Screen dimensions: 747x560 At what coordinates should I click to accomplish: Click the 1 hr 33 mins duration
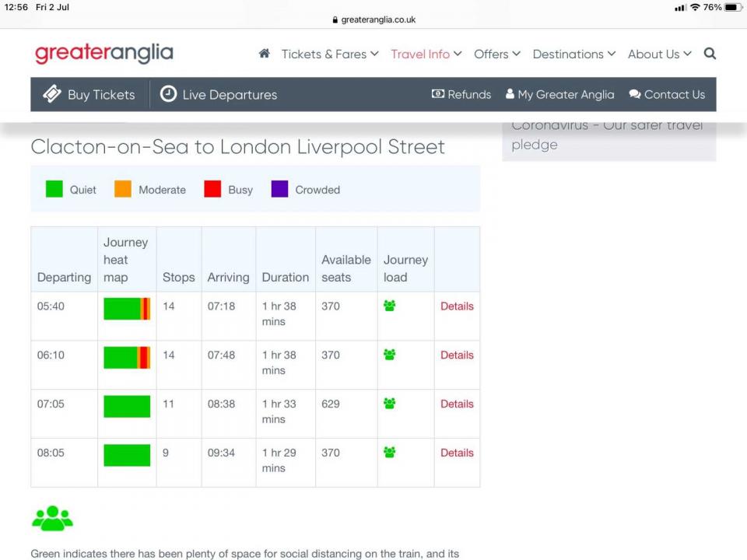(x=279, y=411)
